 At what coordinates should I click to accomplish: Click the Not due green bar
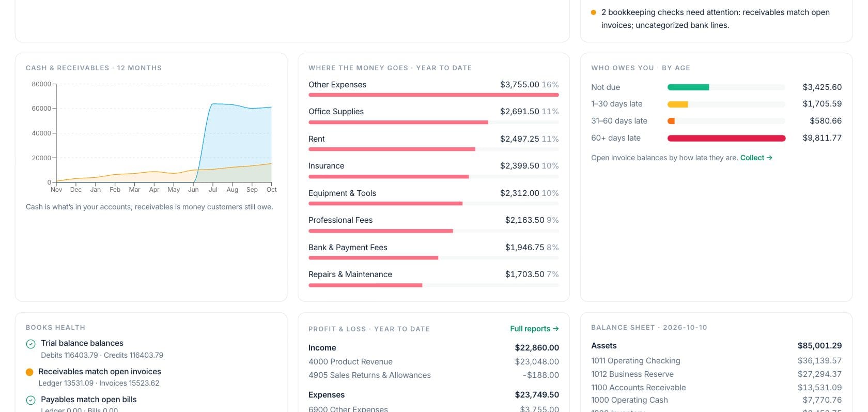pos(688,87)
